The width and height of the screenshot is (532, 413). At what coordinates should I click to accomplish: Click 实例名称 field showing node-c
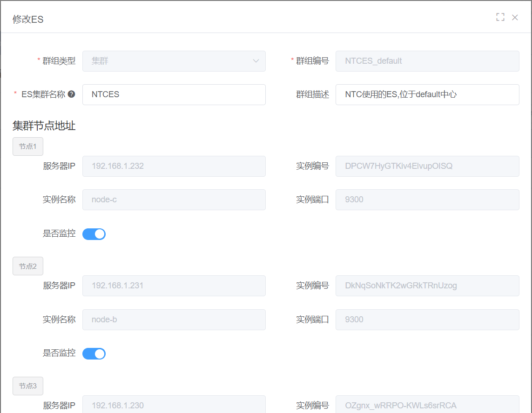pos(174,200)
